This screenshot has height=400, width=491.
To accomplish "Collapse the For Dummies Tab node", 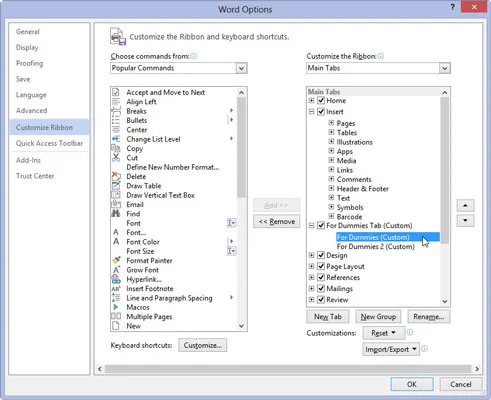I will tap(311, 225).
